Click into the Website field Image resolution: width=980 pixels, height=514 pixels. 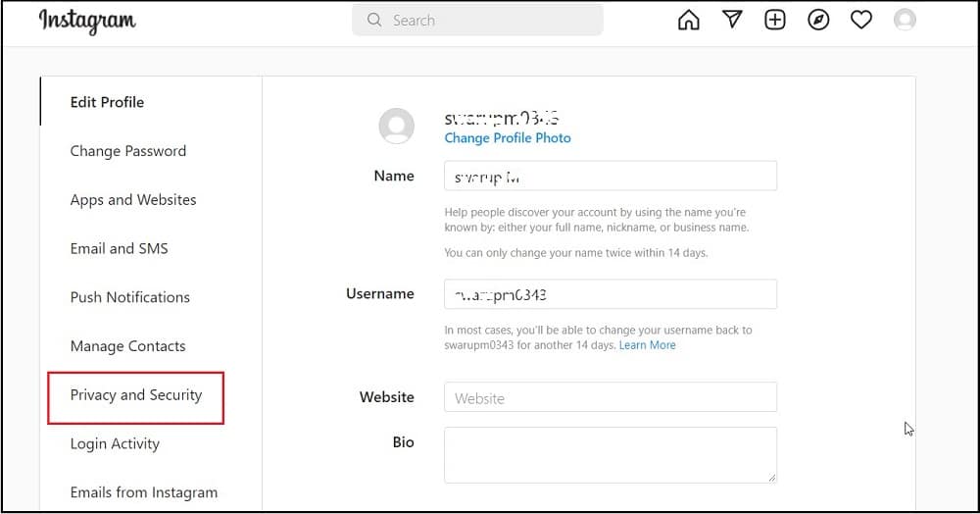coord(611,397)
